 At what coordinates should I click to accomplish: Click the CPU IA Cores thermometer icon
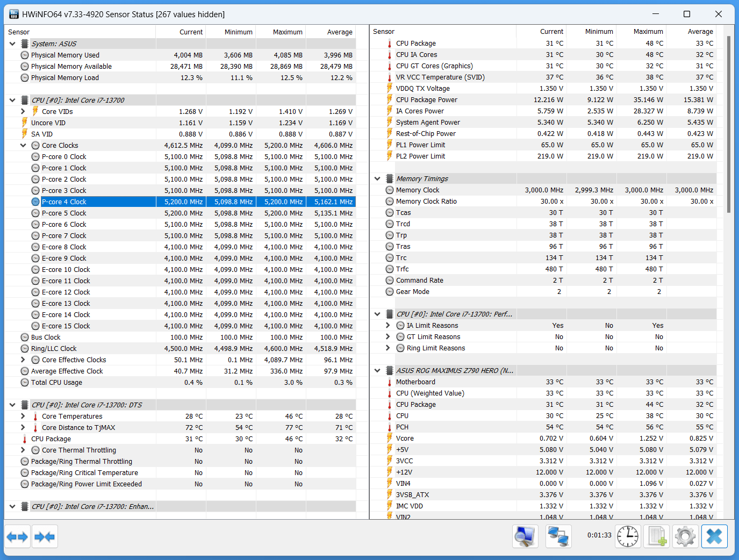click(x=390, y=55)
